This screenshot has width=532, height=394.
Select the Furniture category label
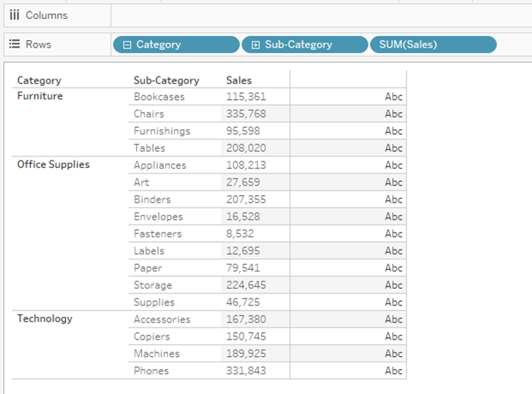click(x=40, y=96)
